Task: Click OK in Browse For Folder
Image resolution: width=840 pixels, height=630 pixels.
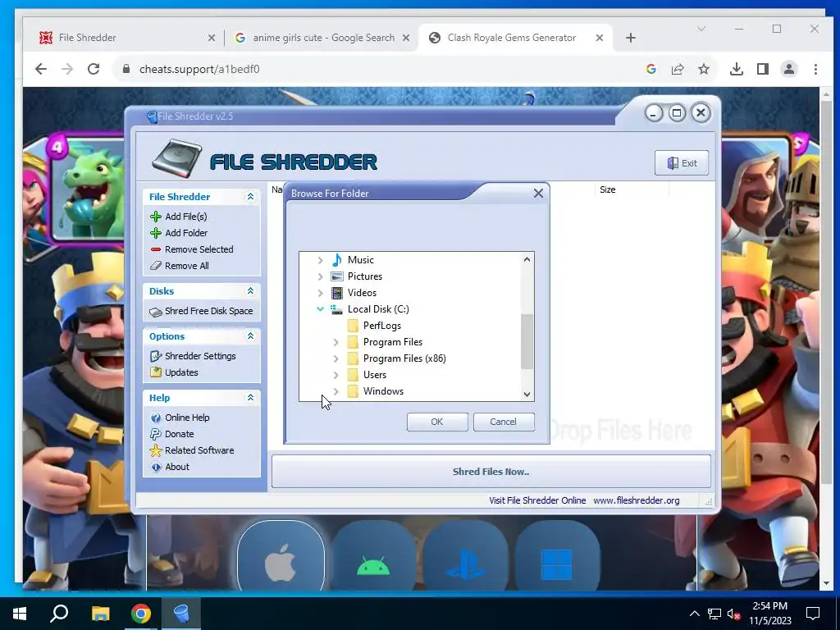Action: (x=437, y=422)
